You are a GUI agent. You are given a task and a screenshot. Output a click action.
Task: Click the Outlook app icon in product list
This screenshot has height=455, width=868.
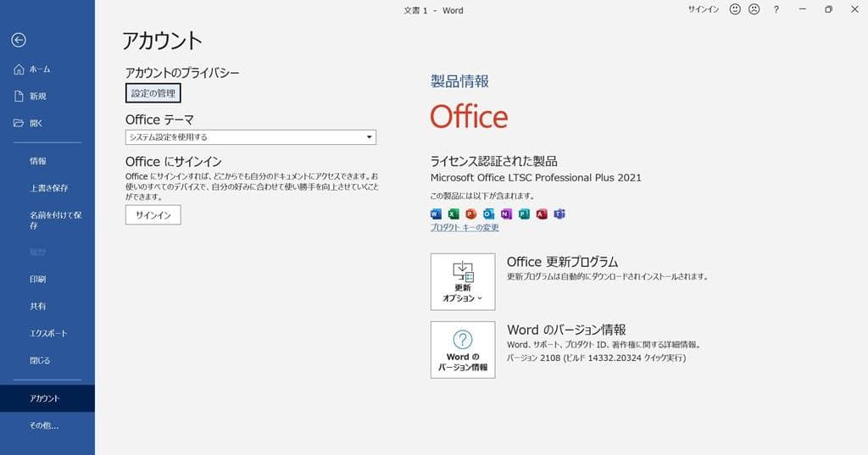489,214
